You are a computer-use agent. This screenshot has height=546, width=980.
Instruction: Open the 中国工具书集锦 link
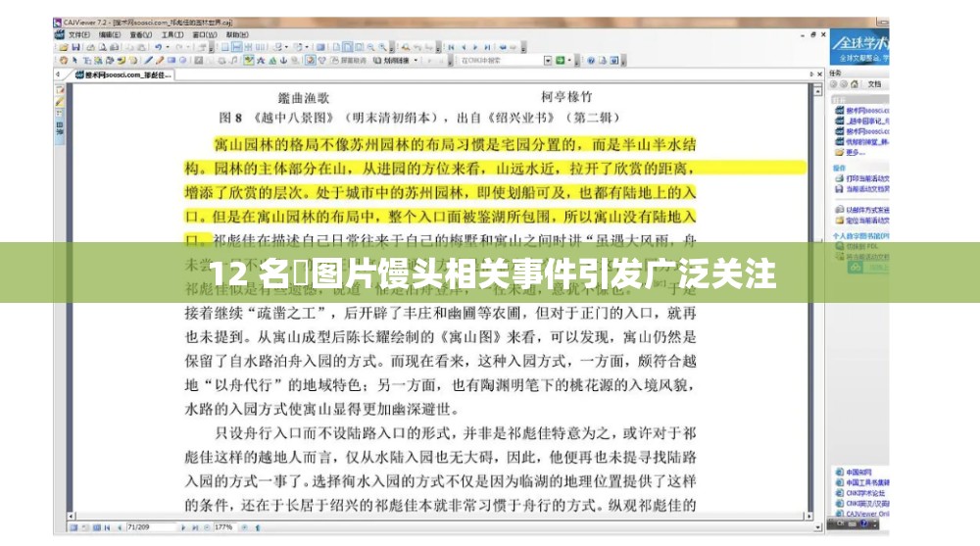point(867,482)
